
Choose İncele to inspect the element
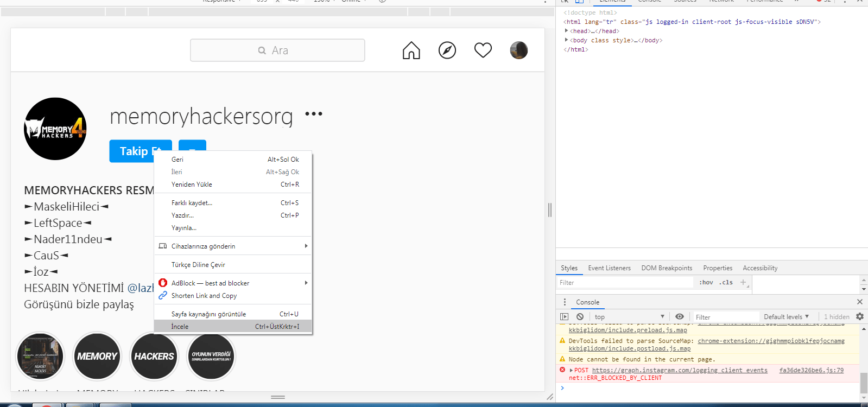click(233, 327)
